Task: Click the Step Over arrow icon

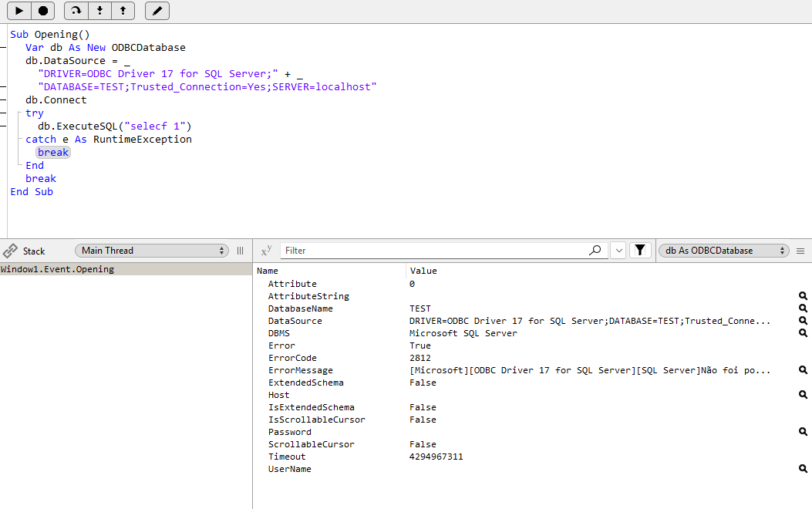Action: (76, 11)
